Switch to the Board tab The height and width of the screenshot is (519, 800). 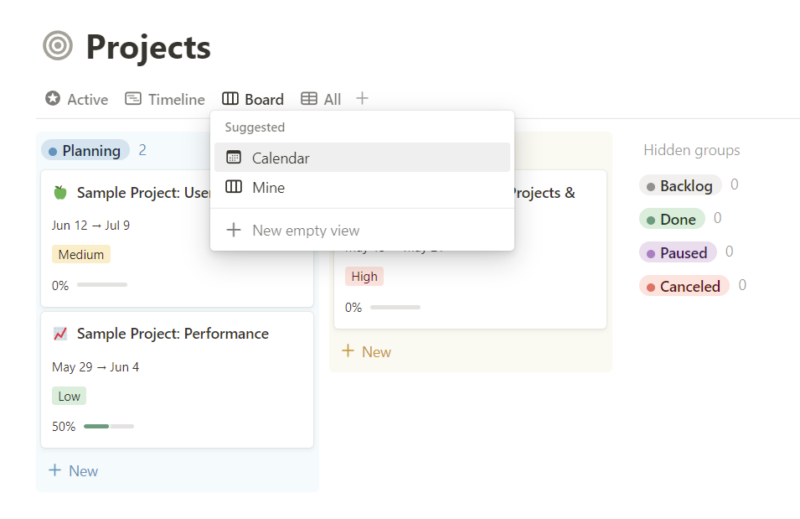click(x=253, y=99)
